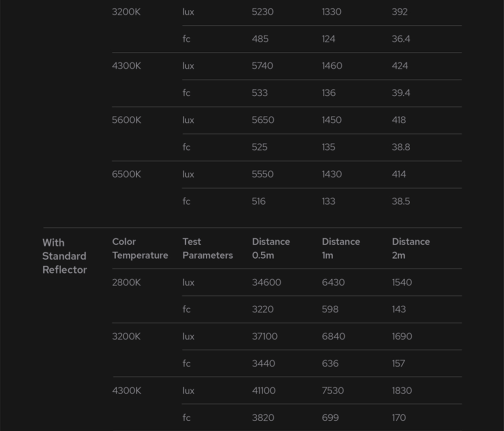Select the "Color Temperature" column header

pyautogui.click(x=140, y=248)
